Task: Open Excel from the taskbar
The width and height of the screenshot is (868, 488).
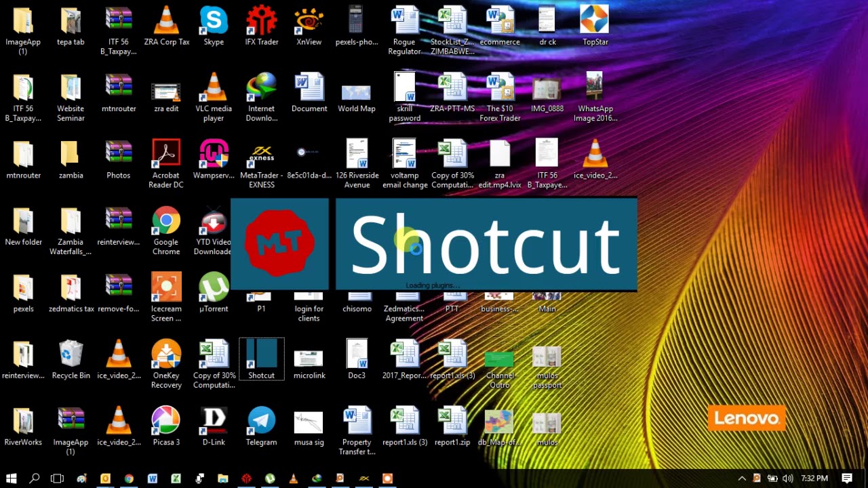Action: 176,479
